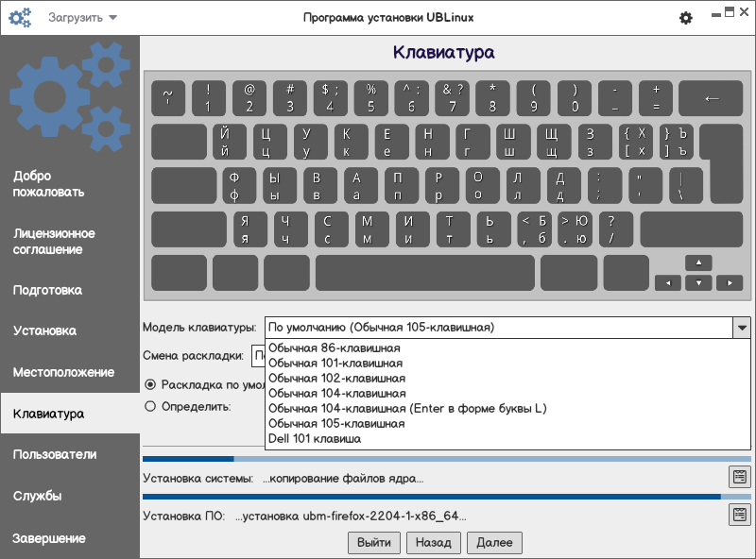Click the Модель клавиатуры label
This screenshot has height=559, width=756.
click(199, 328)
